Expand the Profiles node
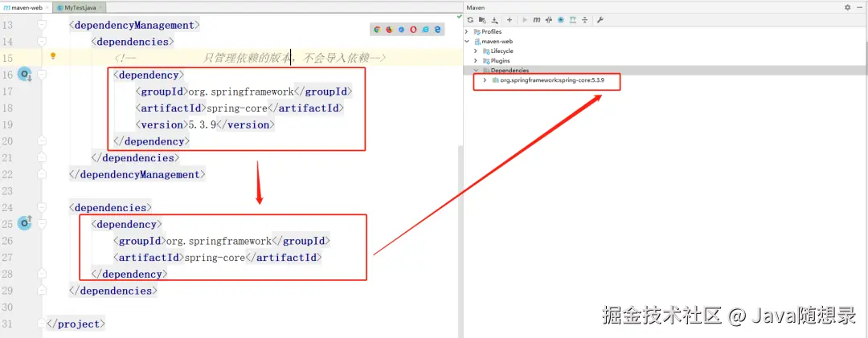This screenshot has height=338, width=868. (x=467, y=32)
